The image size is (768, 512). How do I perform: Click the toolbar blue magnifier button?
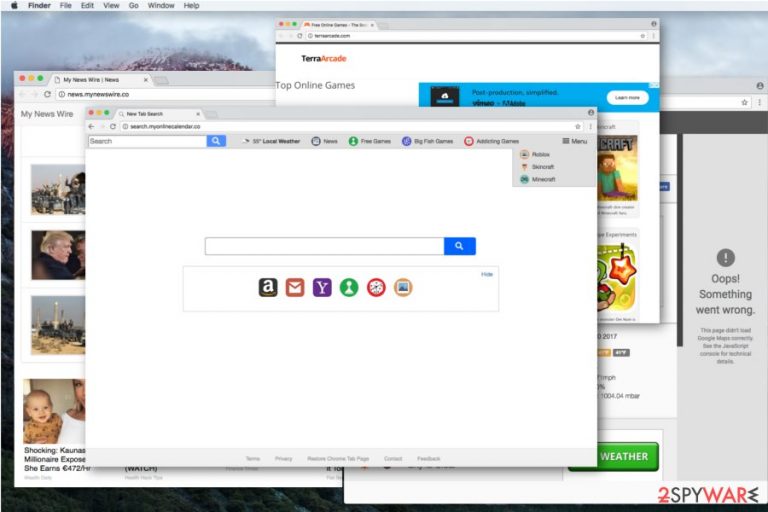[216, 141]
